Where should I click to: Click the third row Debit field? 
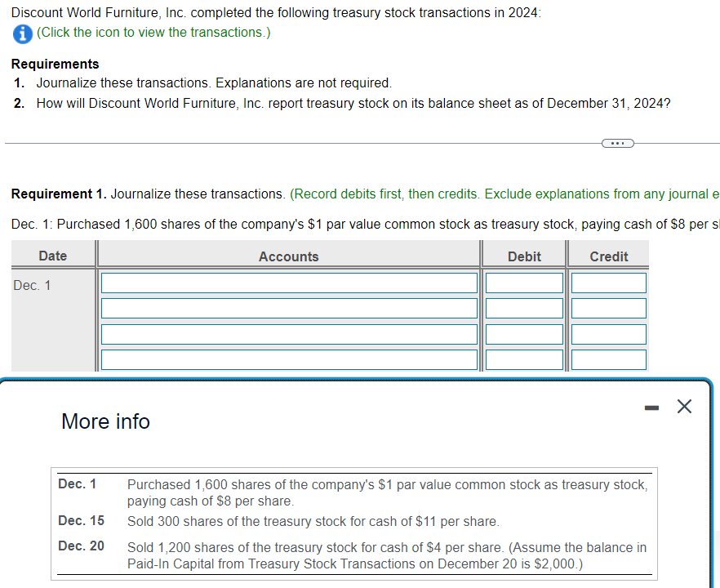[524, 334]
